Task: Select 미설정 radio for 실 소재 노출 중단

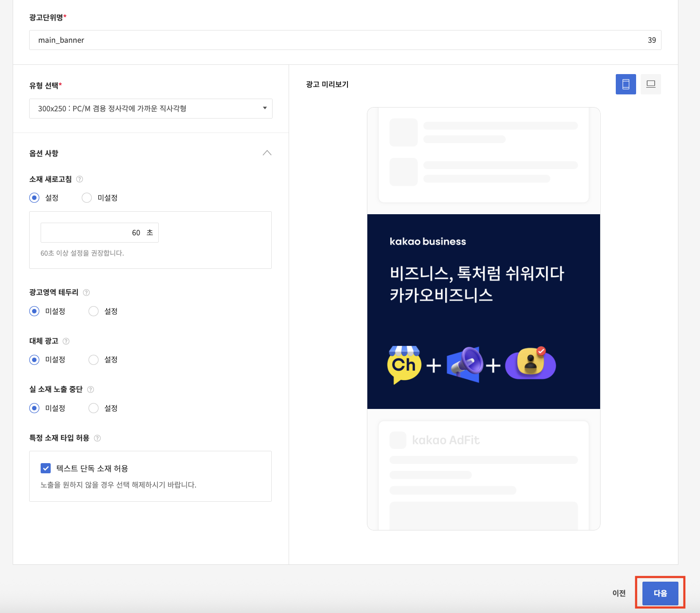Action: point(34,408)
